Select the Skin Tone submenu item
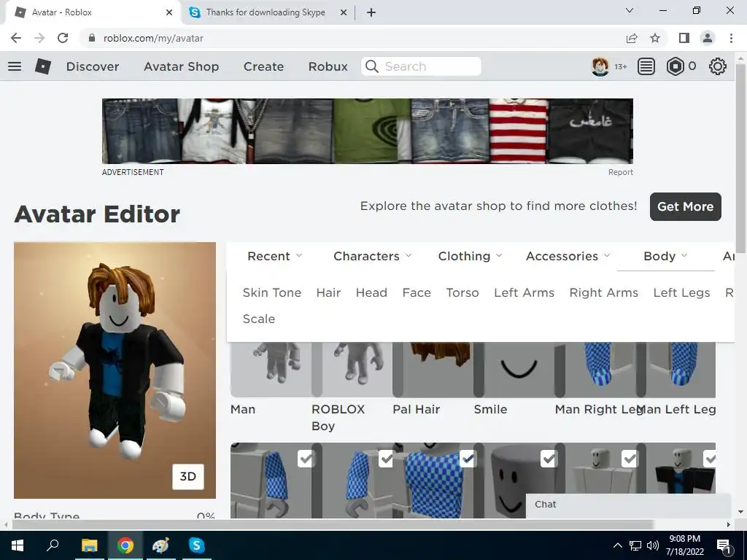The height and width of the screenshot is (560, 747). (x=272, y=292)
